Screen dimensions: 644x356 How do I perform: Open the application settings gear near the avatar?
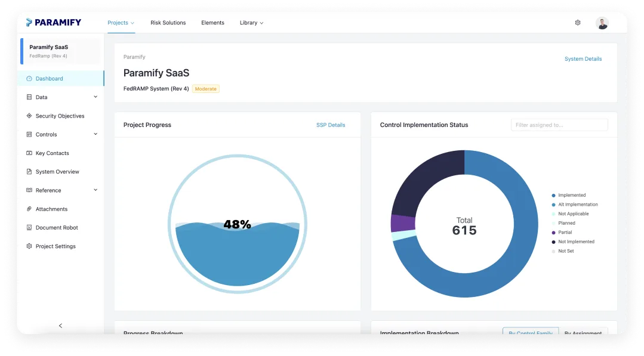click(577, 22)
